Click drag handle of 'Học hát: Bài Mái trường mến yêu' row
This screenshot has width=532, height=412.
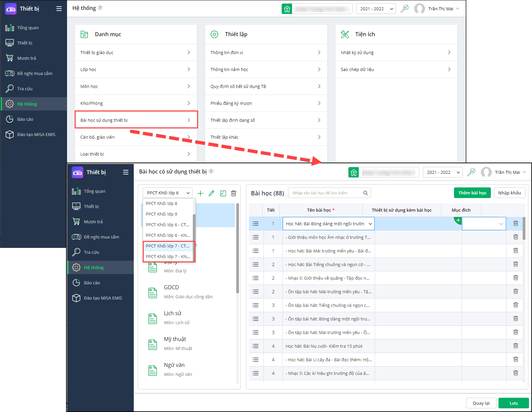coord(256,251)
